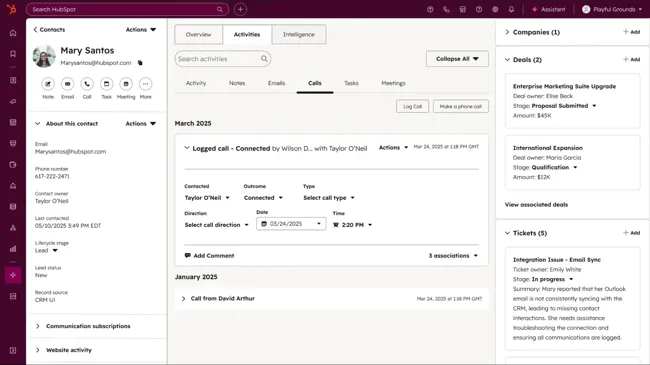This screenshot has height=365, width=650.
Task: Collapse the Logged call - Connected entry
Action: tap(187, 148)
